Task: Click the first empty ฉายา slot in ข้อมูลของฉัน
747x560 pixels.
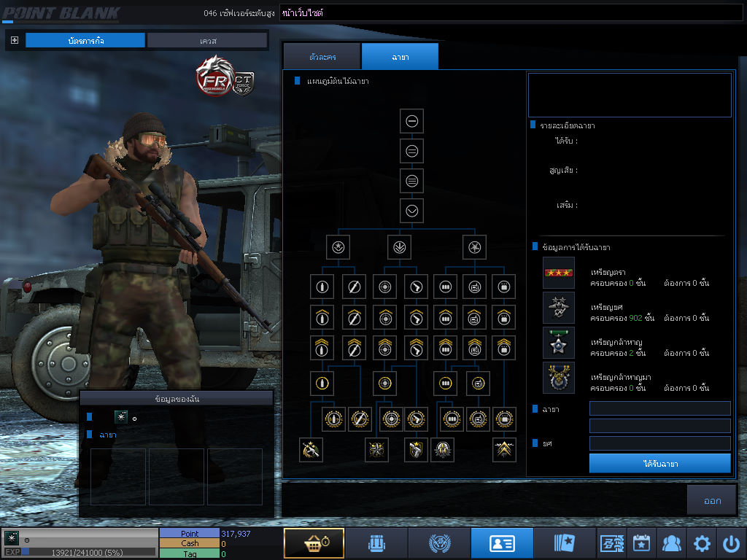Action: coord(117,476)
